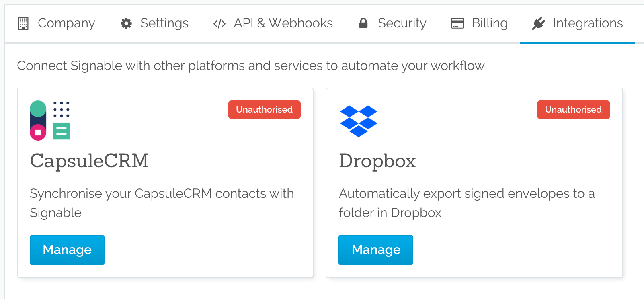Click the Unauthorised badge on CapsuleCRM
Image resolution: width=644 pixels, height=299 pixels.
pyautogui.click(x=264, y=110)
